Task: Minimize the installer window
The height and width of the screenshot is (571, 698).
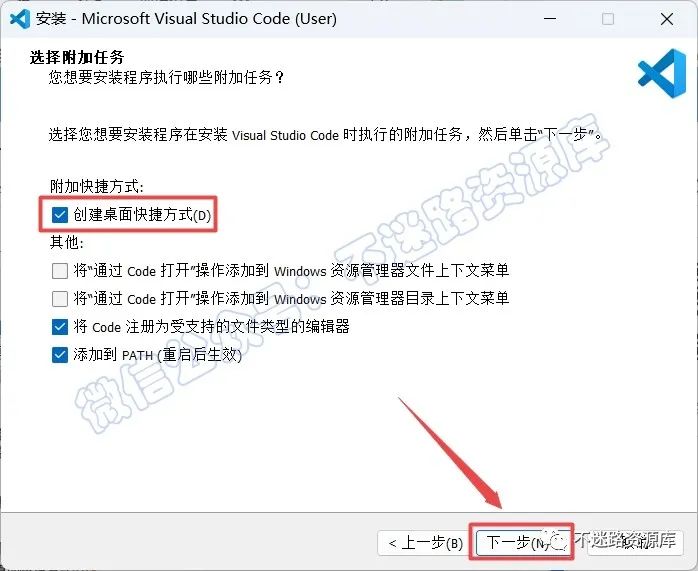Action: click(x=550, y=19)
